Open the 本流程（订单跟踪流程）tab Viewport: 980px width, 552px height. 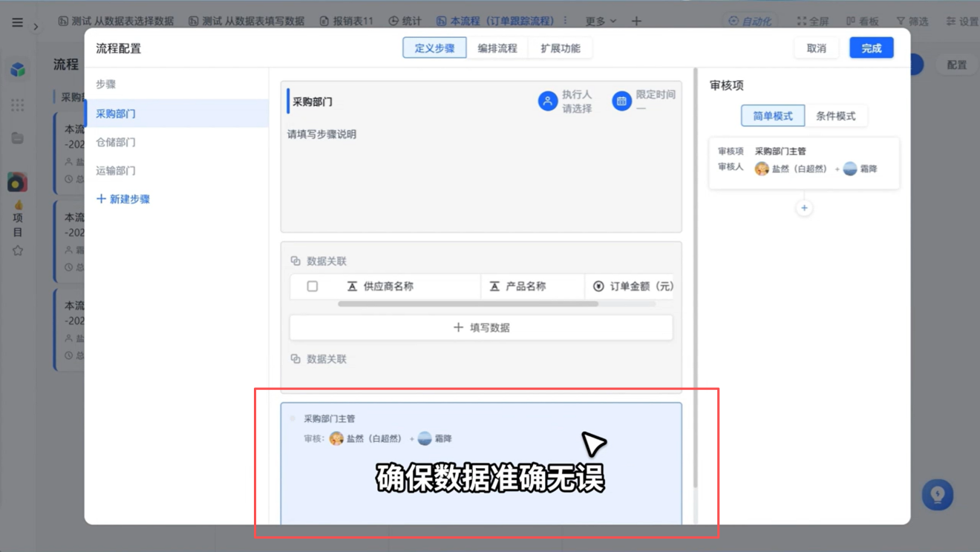(x=495, y=21)
